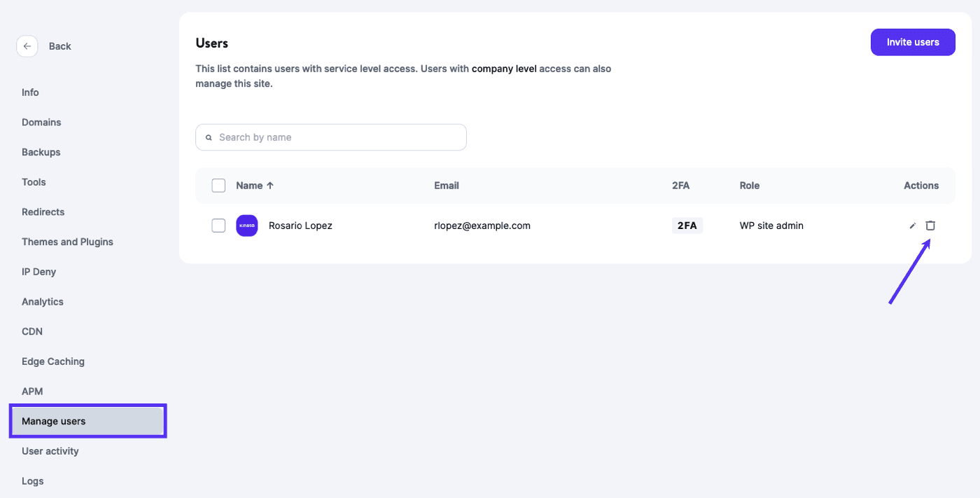
Task: Click the Search by name input field
Action: pyautogui.click(x=315, y=137)
